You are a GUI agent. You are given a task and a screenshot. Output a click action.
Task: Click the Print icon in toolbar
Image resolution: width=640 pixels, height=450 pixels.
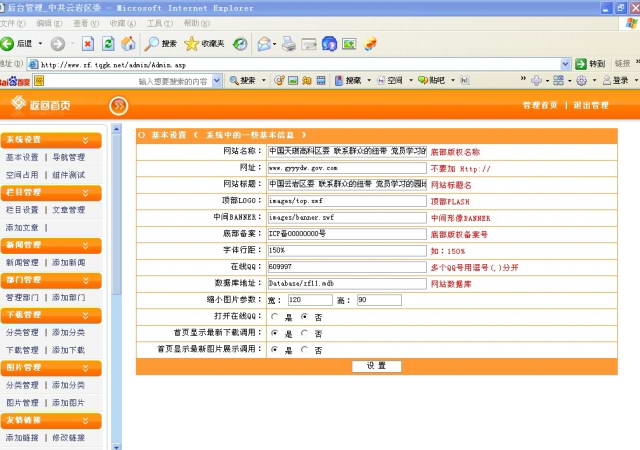pyautogui.click(x=289, y=44)
